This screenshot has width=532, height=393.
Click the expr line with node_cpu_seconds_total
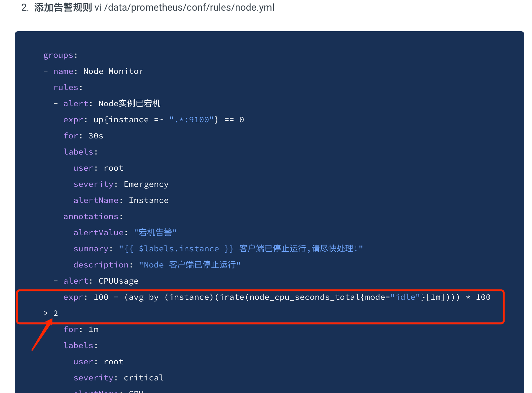coord(277,297)
